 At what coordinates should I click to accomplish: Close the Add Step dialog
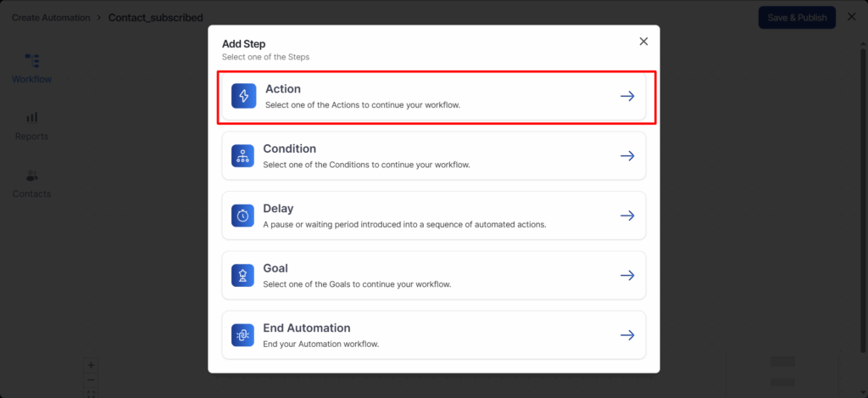coord(643,42)
